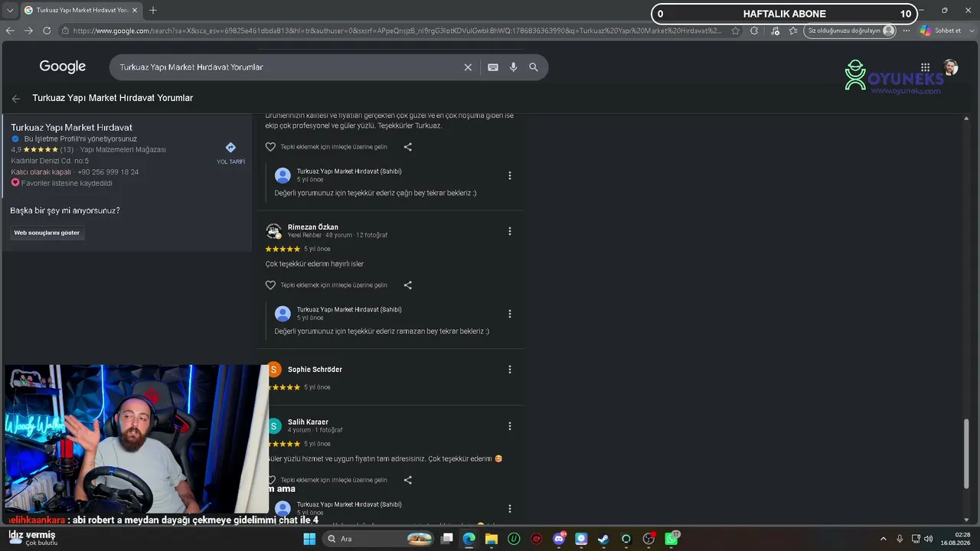Open the 'Bu İşletme Profili'ni yönetiyorsunuz' text
This screenshot has height=551, width=980.
[x=80, y=139]
